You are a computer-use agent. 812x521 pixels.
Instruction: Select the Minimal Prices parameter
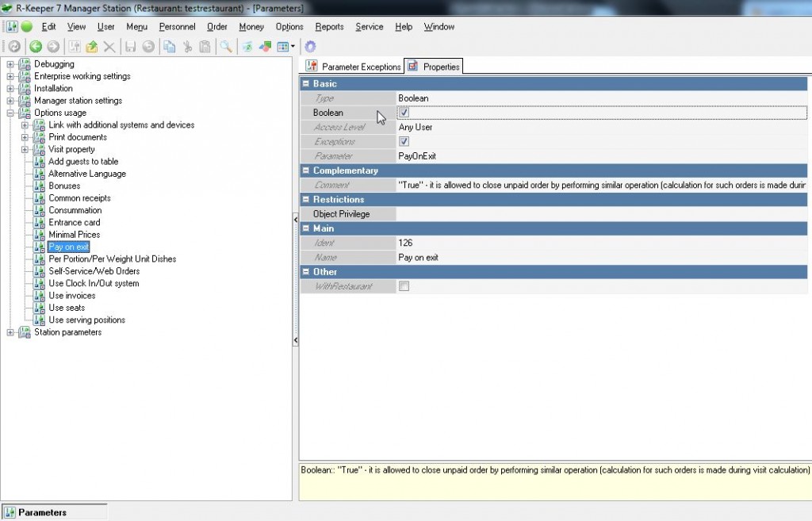74,235
